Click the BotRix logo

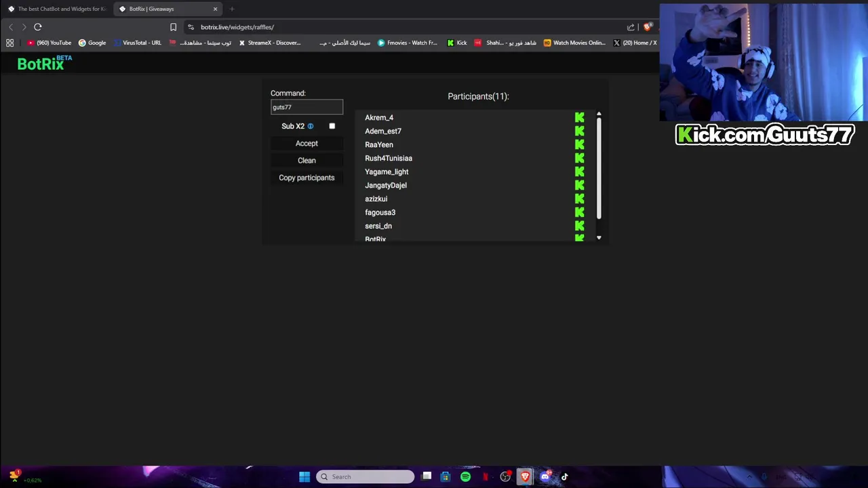(45, 63)
